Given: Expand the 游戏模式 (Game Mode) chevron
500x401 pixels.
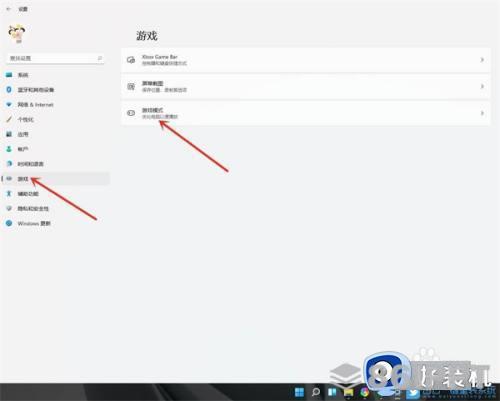Looking at the screenshot, I should (x=482, y=113).
